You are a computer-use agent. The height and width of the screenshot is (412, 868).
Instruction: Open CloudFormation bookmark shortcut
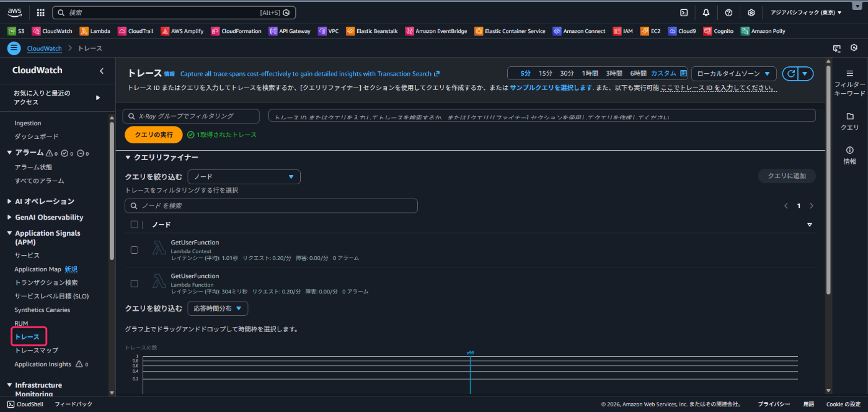tap(236, 31)
